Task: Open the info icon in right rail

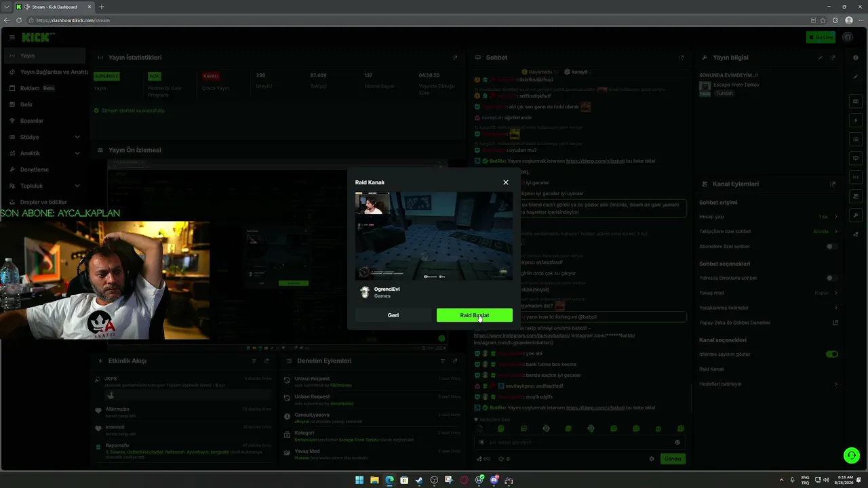Action: coord(856,58)
